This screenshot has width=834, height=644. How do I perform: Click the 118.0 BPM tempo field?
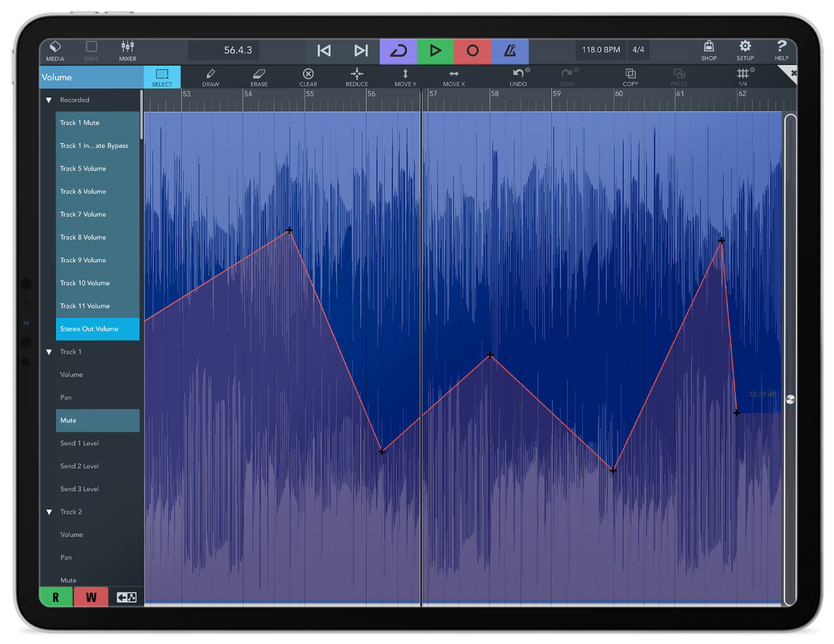click(x=600, y=49)
